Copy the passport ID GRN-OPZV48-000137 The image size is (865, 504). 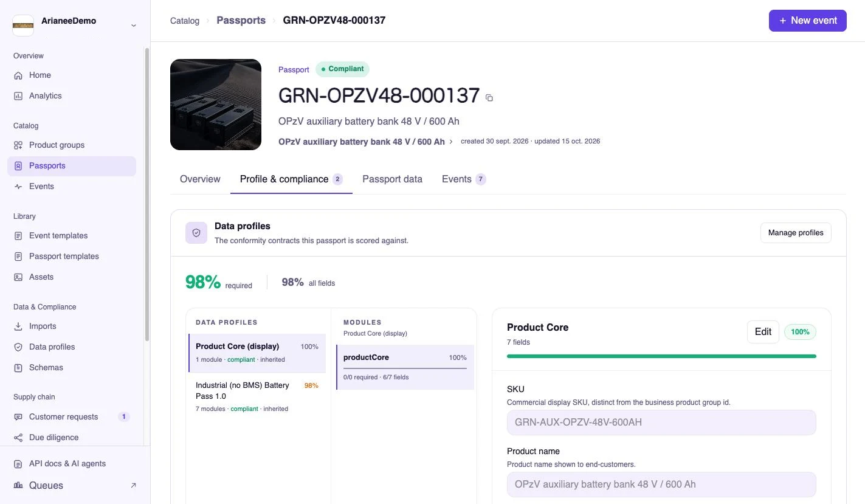click(x=489, y=98)
